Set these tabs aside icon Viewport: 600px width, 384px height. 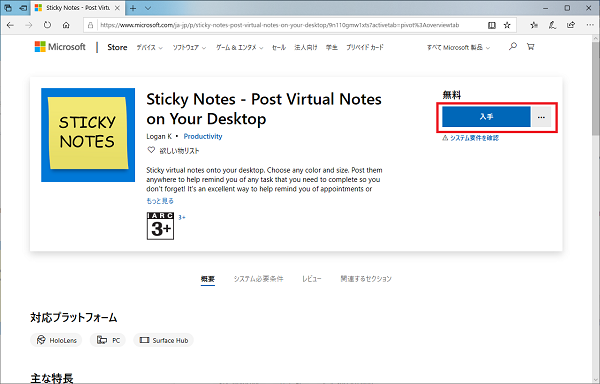coord(23,8)
